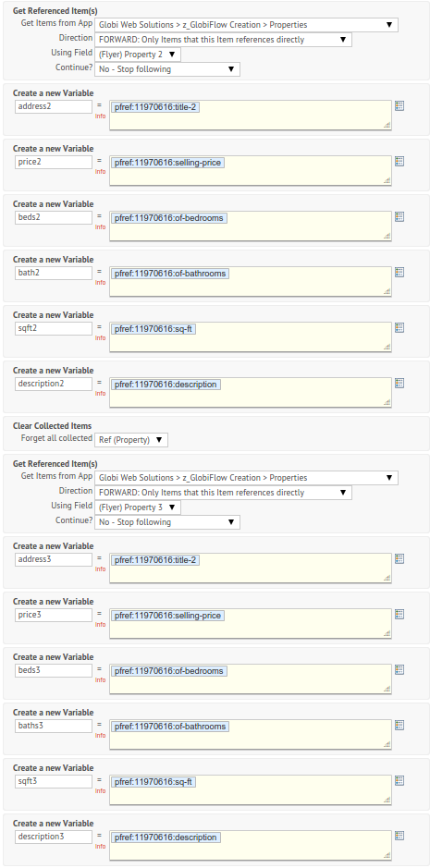This screenshot has height=868, width=430.
Task: Click the Info link under sqft3 equals sign
Action: click(x=100, y=790)
